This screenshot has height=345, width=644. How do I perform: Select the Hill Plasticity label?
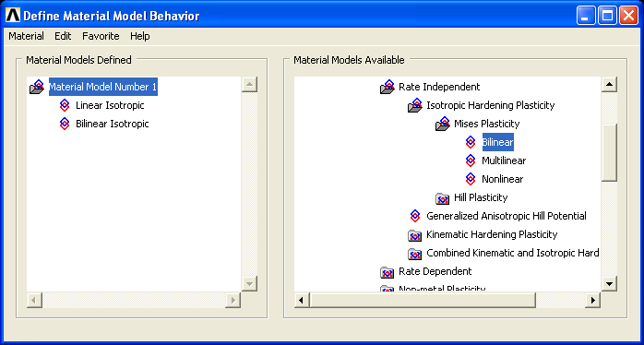[481, 197]
